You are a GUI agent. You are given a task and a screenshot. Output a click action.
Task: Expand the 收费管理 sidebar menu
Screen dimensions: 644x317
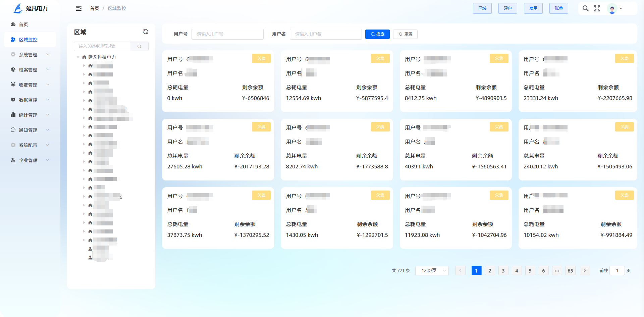pos(30,85)
